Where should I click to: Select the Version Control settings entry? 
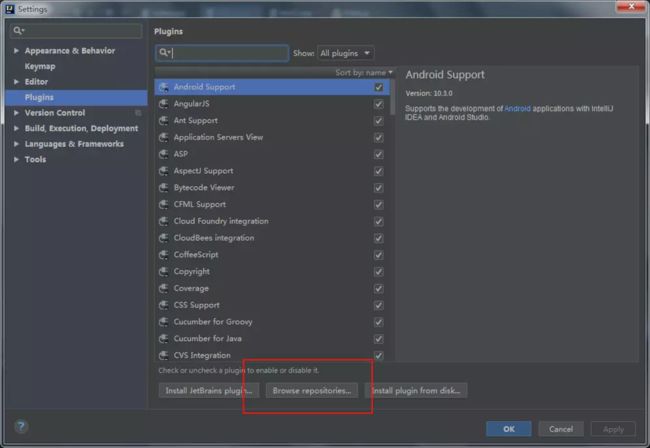(x=55, y=113)
